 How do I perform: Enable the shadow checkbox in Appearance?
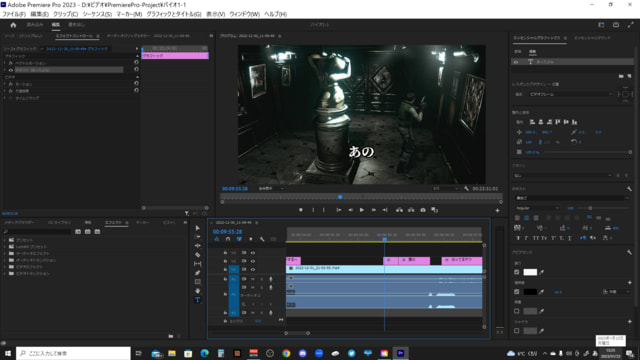coord(517,331)
